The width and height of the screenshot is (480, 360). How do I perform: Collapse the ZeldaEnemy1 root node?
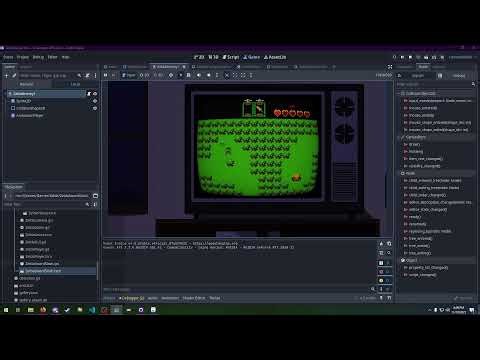(x=6, y=94)
